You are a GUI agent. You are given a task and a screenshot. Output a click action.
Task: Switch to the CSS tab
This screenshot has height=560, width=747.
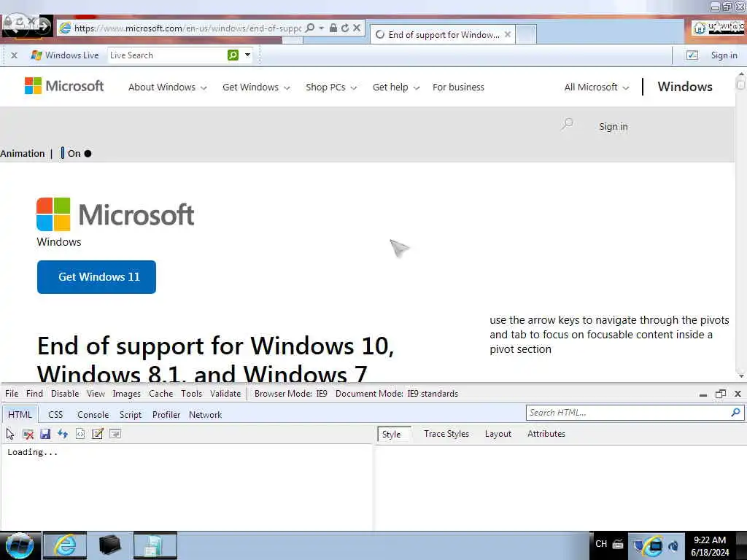click(x=55, y=415)
